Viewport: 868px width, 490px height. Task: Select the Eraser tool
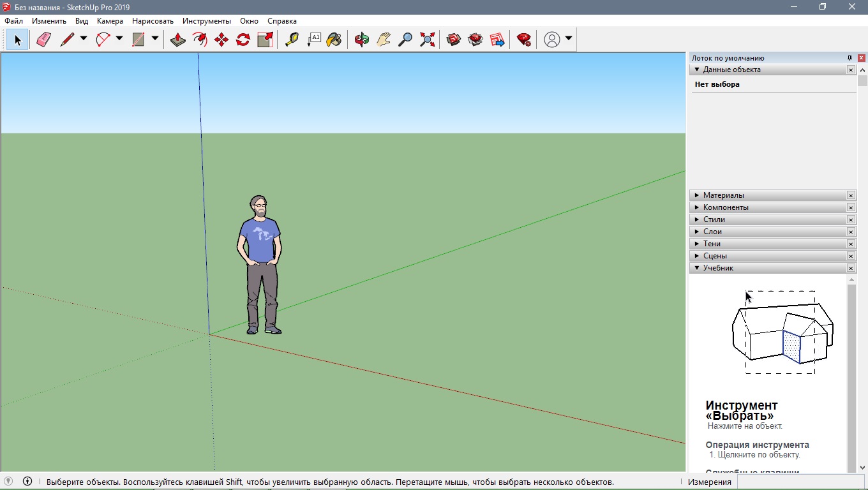pos(43,40)
